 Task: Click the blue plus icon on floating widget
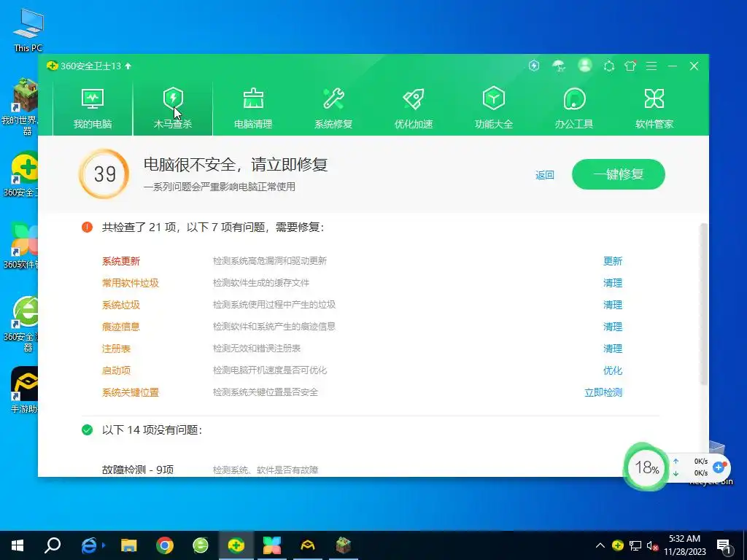coord(719,467)
